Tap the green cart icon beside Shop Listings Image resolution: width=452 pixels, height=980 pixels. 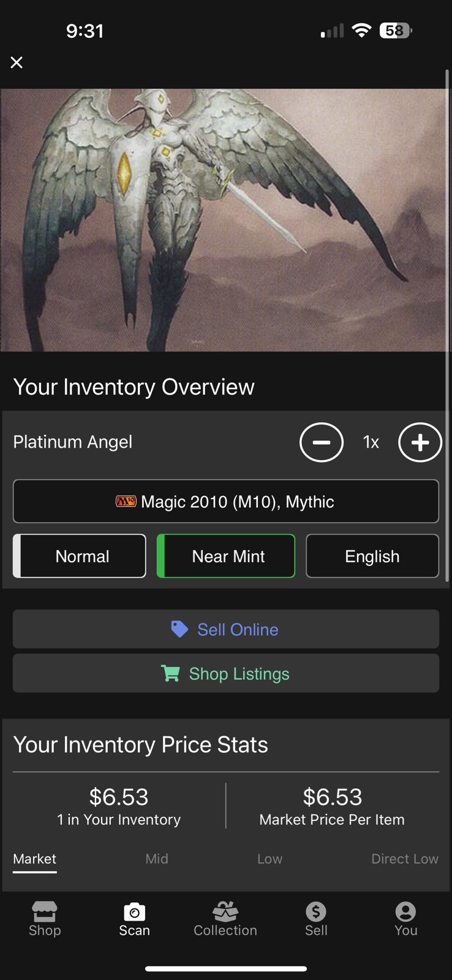[170, 673]
